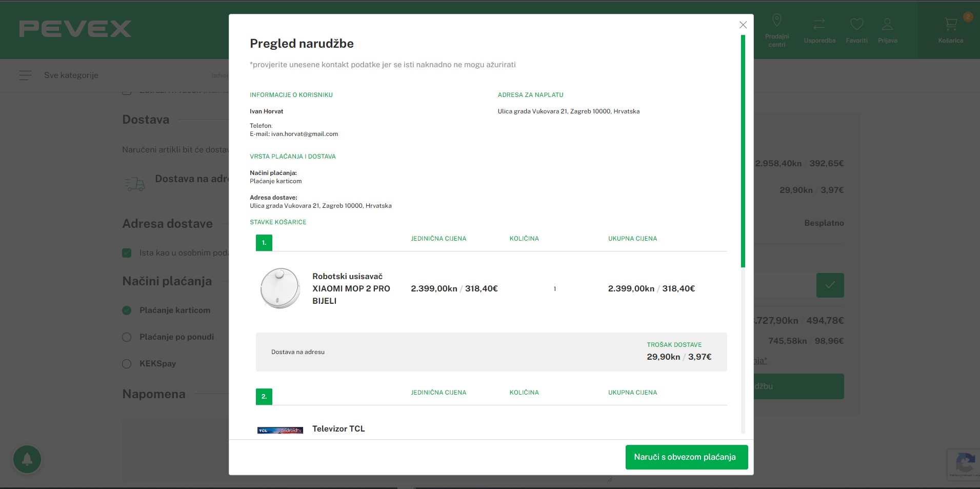Click the cart item count badge
Image resolution: width=980 pixels, height=489 pixels.
[x=968, y=17]
